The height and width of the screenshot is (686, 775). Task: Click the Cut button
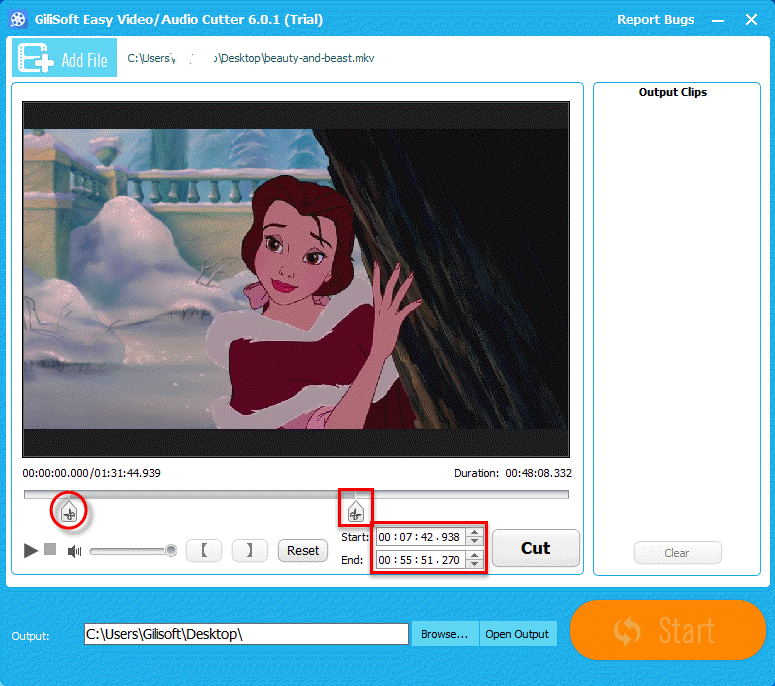(x=536, y=548)
